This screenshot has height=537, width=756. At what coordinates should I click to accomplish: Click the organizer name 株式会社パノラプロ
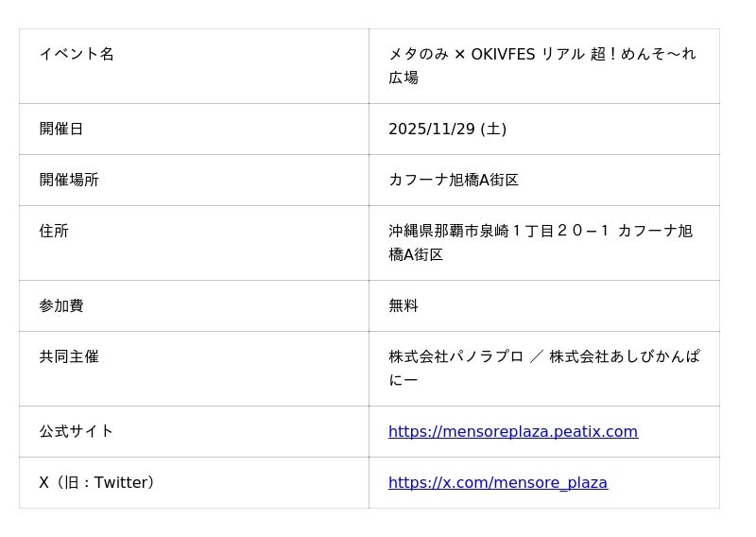coord(455,356)
